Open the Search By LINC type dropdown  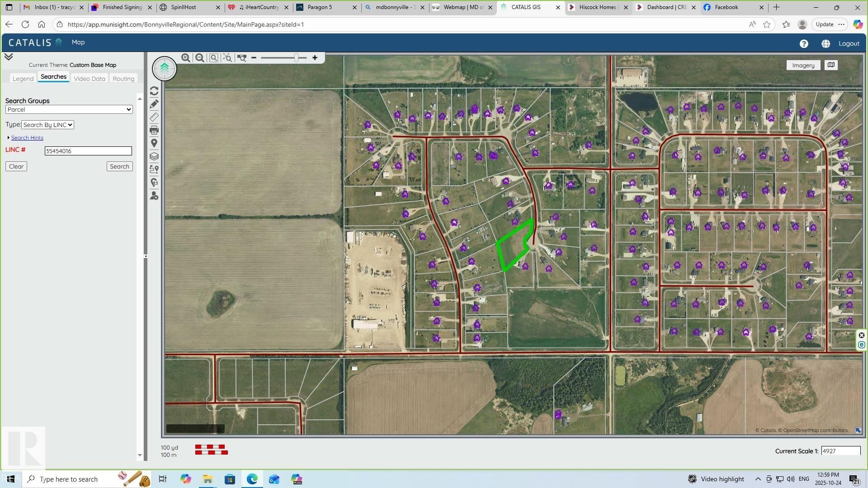(47, 125)
